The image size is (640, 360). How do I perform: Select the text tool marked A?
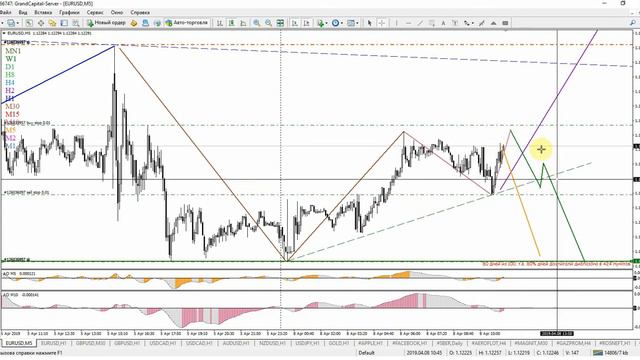(x=443, y=23)
